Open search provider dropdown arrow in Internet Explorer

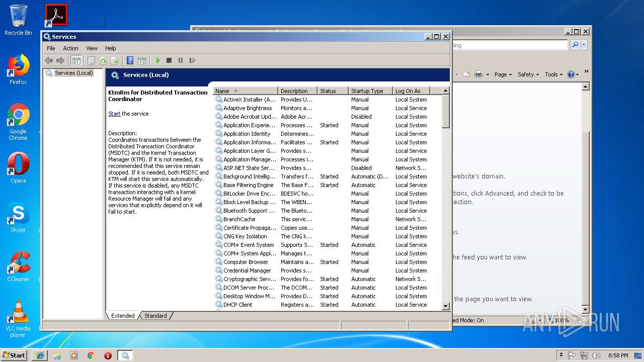coord(584,45)
